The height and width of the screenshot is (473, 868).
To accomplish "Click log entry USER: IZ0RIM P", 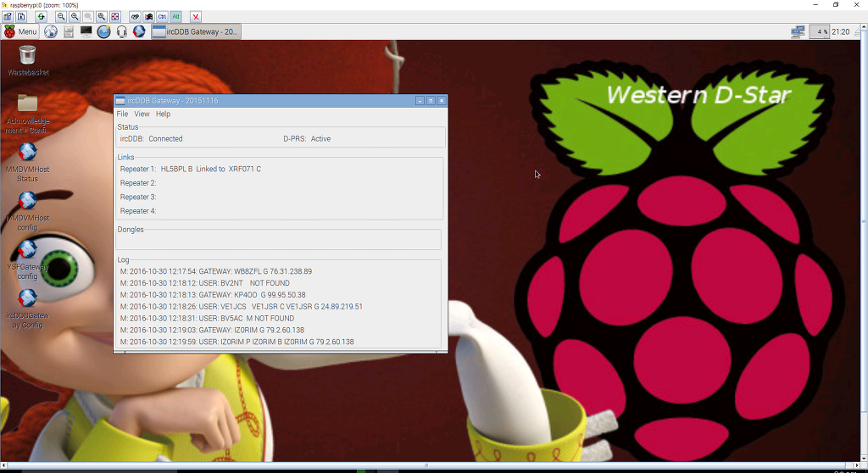I will 237,342.
